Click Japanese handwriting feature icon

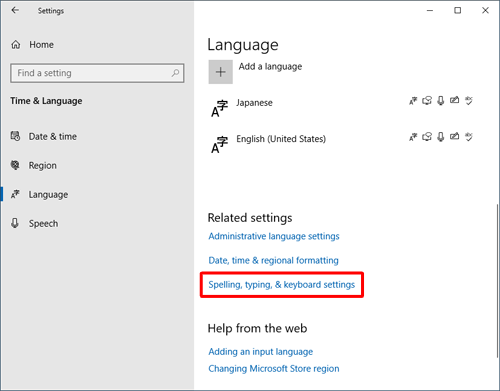454,100
